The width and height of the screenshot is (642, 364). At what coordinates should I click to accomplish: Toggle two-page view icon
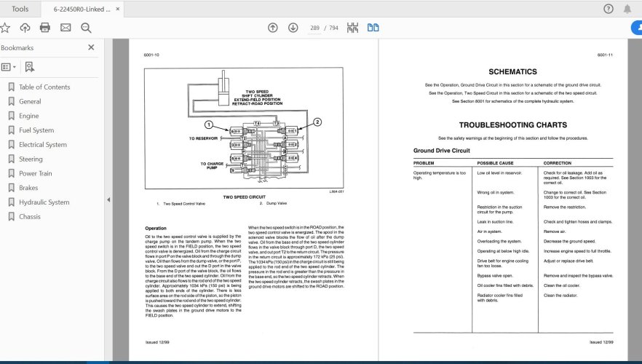[373, 28]
